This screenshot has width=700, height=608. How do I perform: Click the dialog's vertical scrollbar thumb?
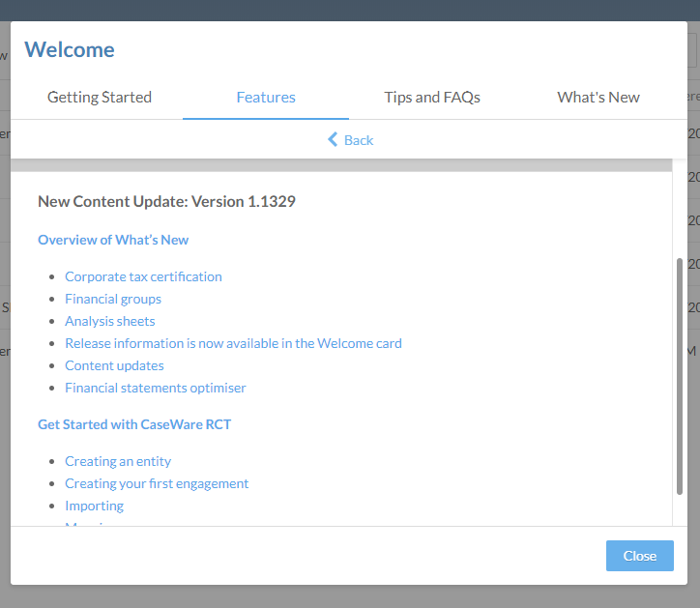tap(679, 377)
